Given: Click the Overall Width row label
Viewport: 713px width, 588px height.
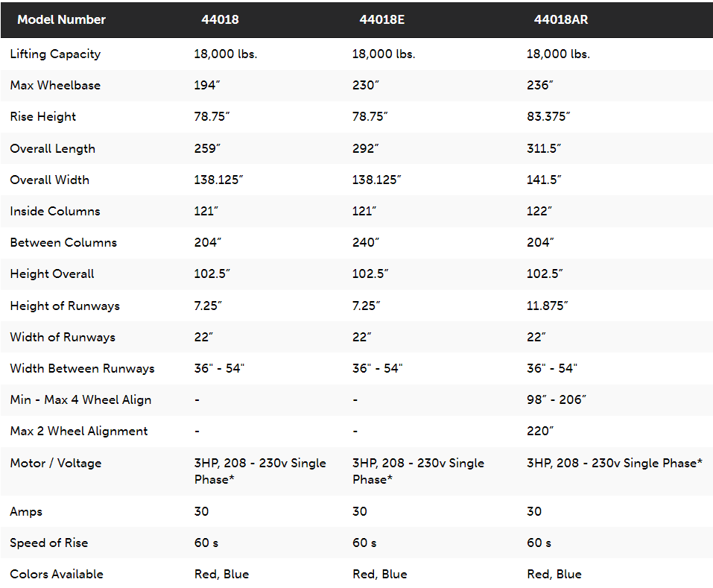Looking at the screenshot, I should [50, 180].
